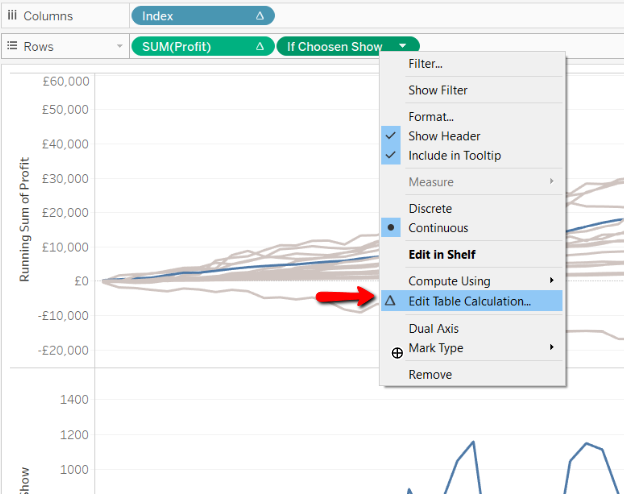
Task: Click Remove in the context menu
Action: pyautogui.click(x=430, y=375)
